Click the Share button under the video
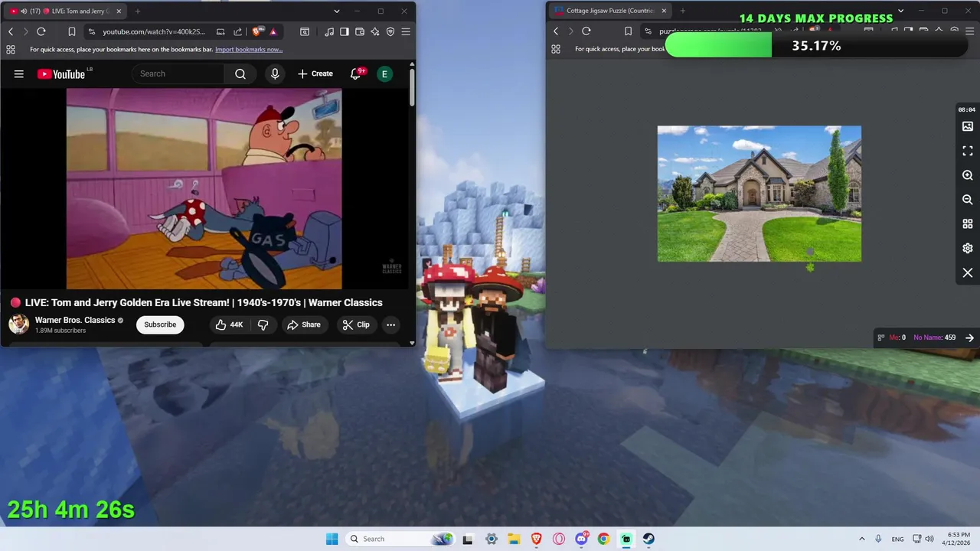Viewport: 980px width, 551px height. pos(304,324)
